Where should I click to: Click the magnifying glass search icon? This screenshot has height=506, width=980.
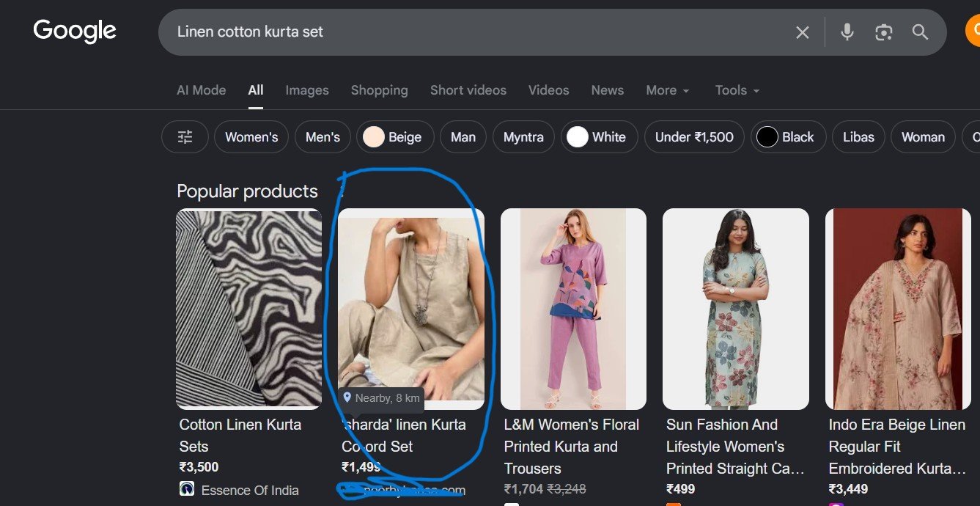click(x=920, y=32)
